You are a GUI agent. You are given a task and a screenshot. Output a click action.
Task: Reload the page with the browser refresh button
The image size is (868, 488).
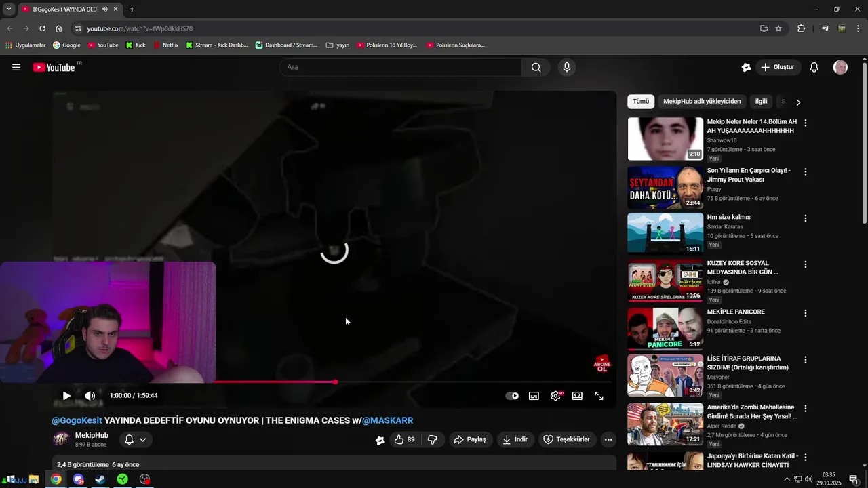[x=42, y=28]
